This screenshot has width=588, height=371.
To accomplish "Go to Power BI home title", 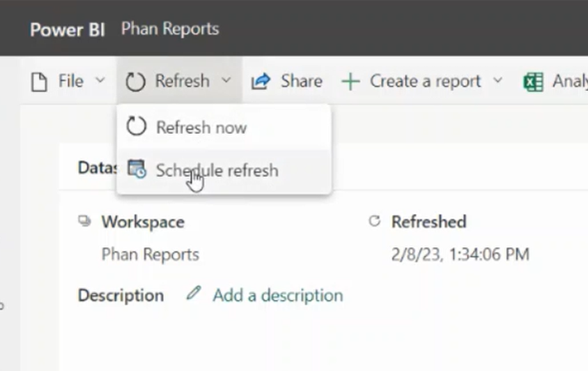I will point(68,29).
